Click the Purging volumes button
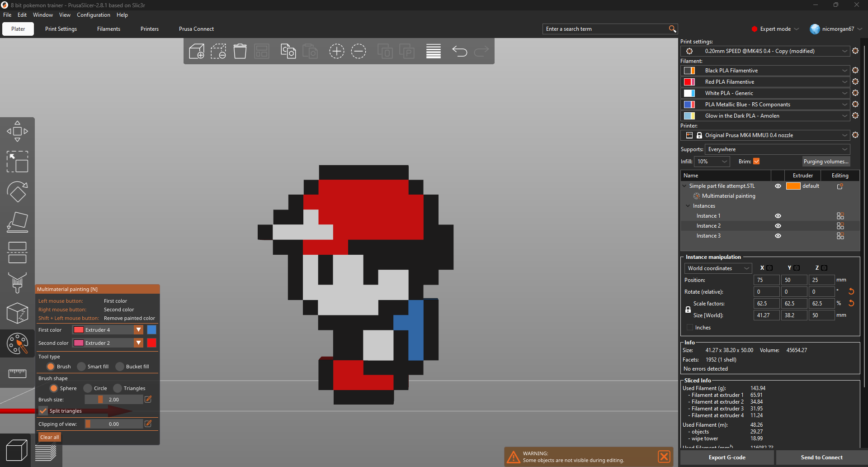868x467 pixels. [826, 162]
